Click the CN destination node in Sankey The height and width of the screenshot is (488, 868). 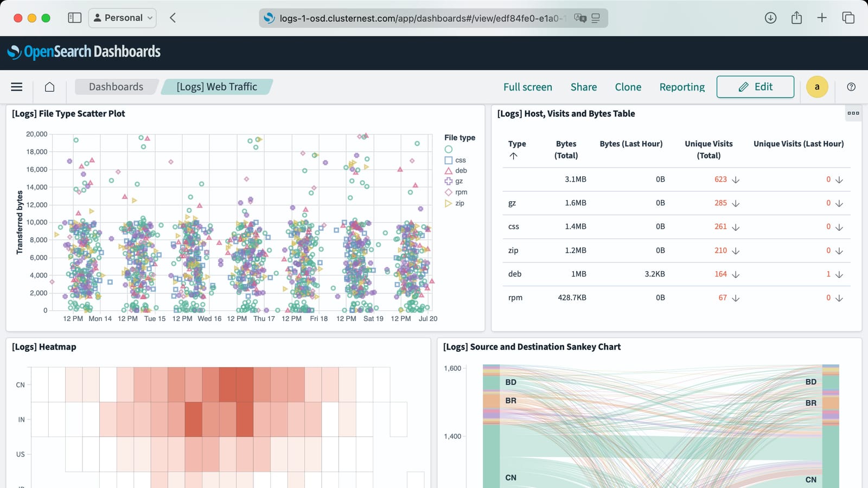pyautogui.click(x=831, y=456)
